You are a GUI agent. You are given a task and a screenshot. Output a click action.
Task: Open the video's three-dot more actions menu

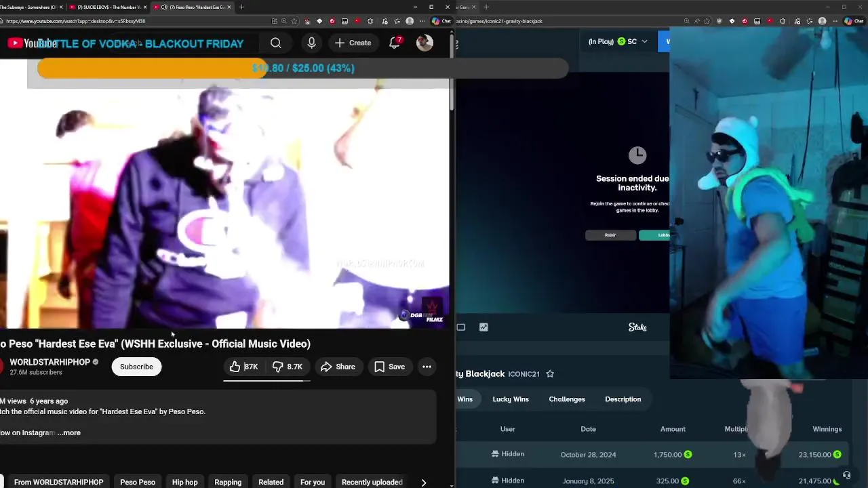(427, 367)
